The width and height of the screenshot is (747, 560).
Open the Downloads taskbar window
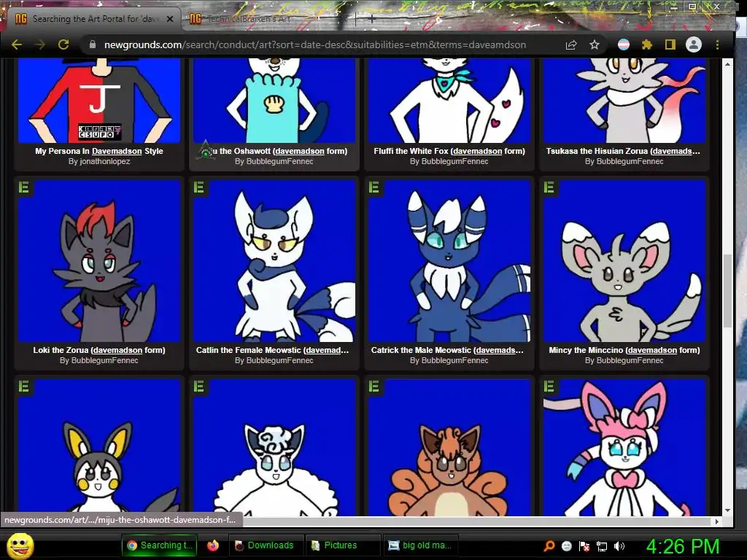265,545
